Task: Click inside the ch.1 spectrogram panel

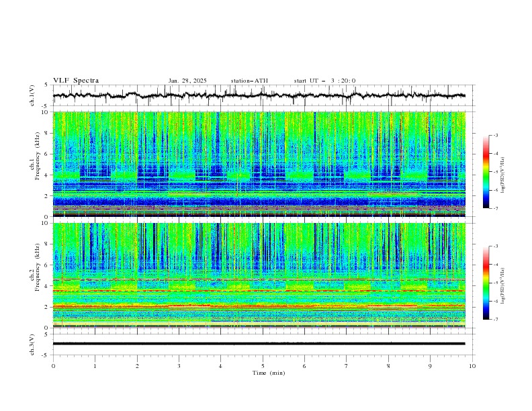Action: point(259,164)
